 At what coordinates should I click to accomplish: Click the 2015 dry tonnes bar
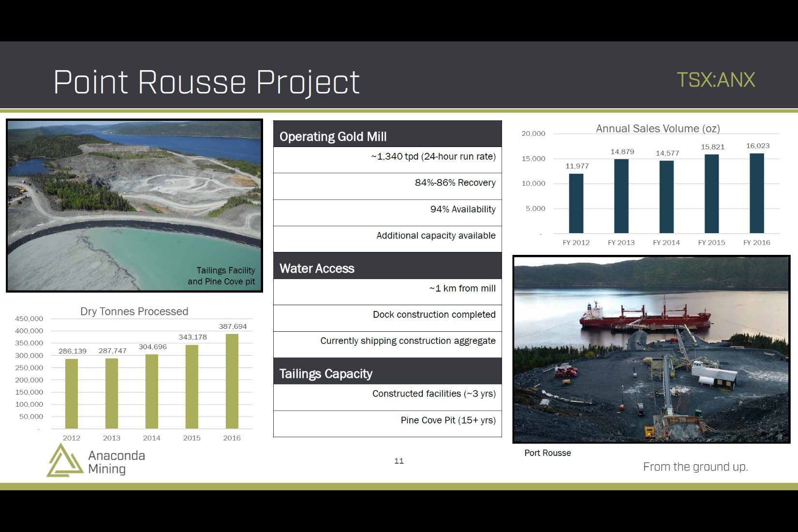(x=192, y=386)
